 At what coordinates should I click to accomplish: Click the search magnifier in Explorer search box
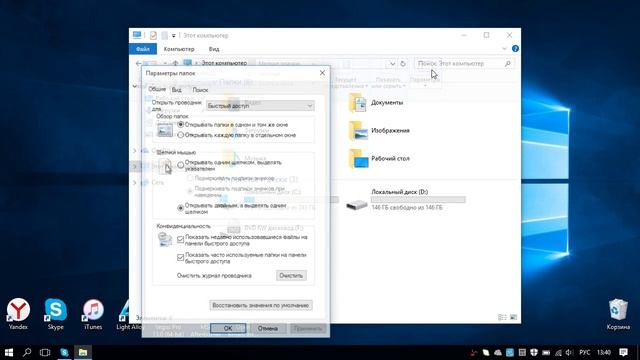point(508,64)
